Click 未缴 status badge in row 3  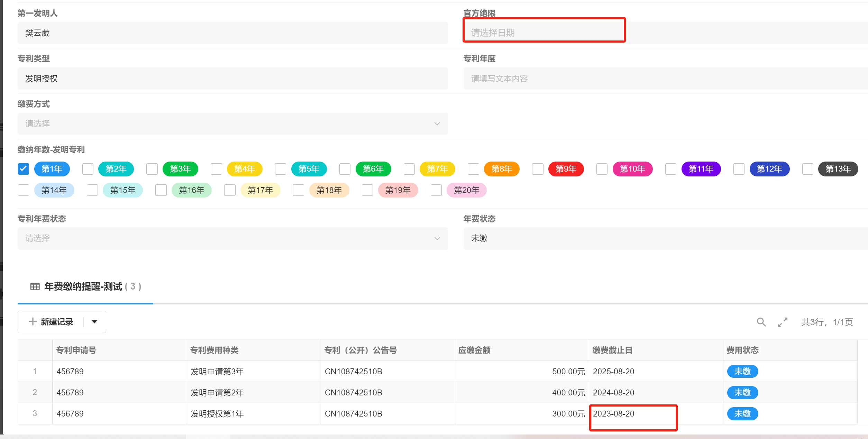point(742,413)
